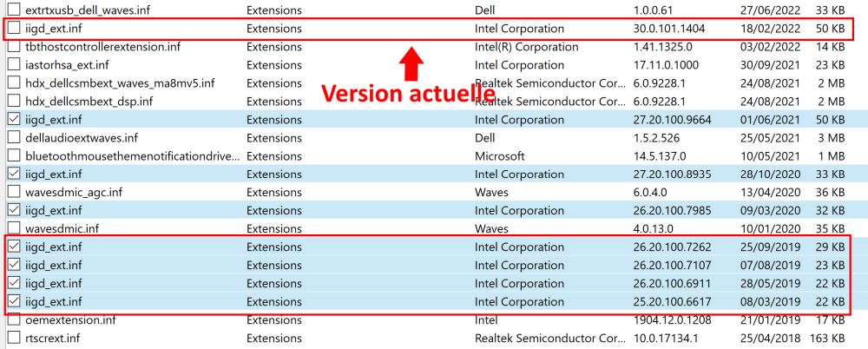Check the rtscrext.inf driver box
The image size is (868, 349).
[x=13, y=338]
